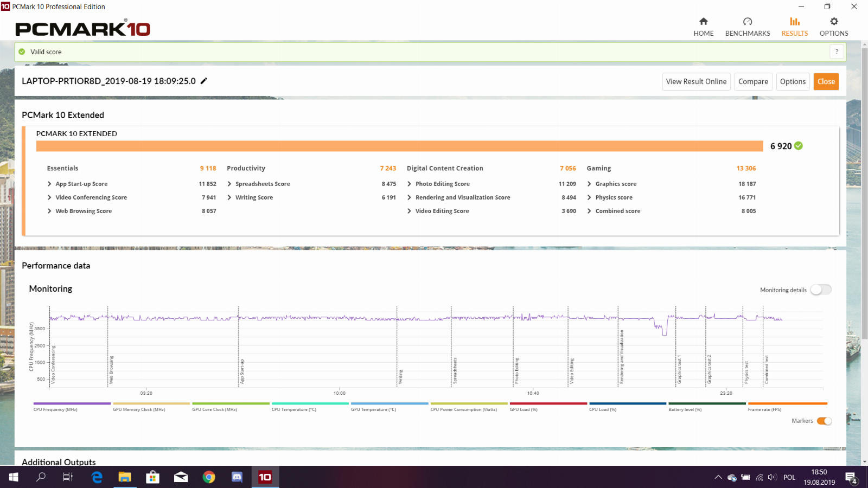Switch to the RESULTS section
Screen dimensions: 868x488
pos(795,27)
